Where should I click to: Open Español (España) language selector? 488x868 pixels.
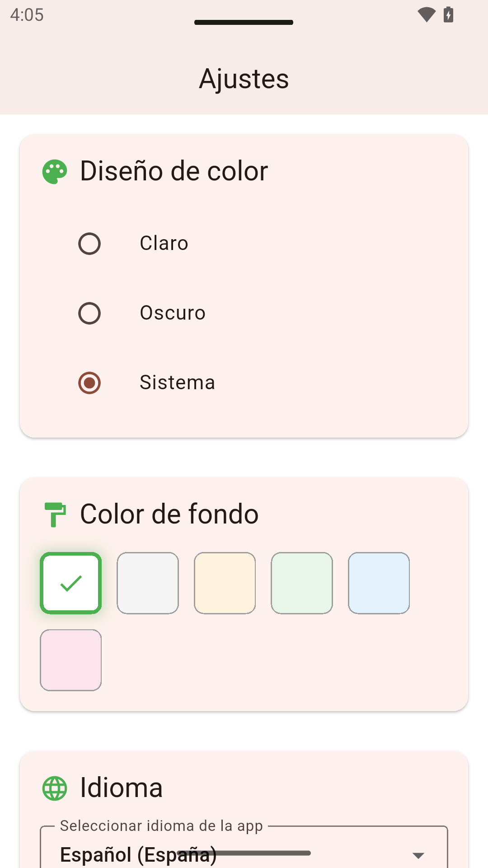pos(138,854)
